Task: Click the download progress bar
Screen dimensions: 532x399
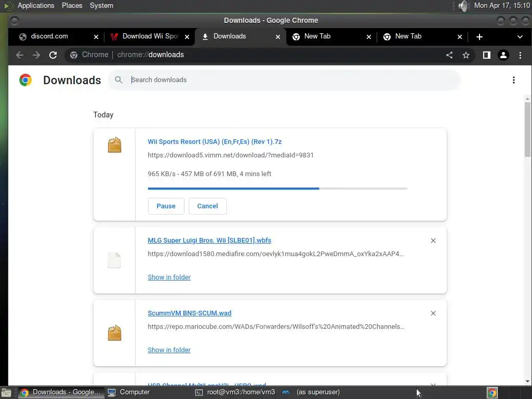Action: pos(277,188)
